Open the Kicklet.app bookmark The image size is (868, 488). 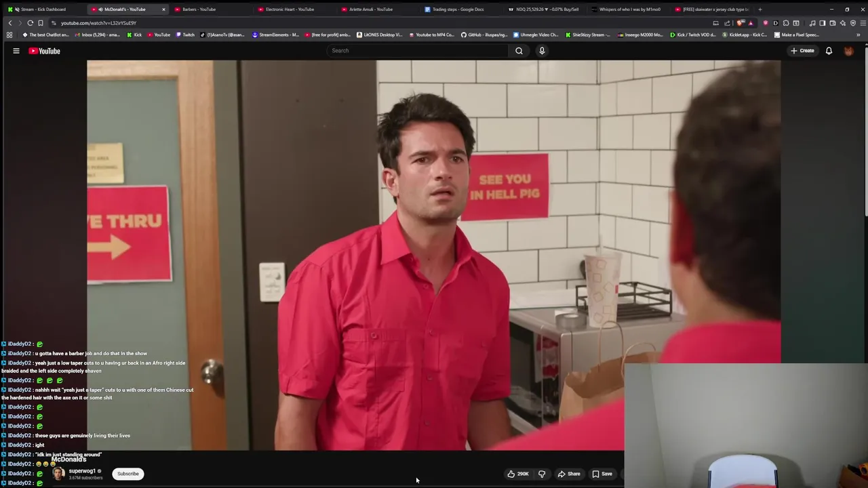745,35
